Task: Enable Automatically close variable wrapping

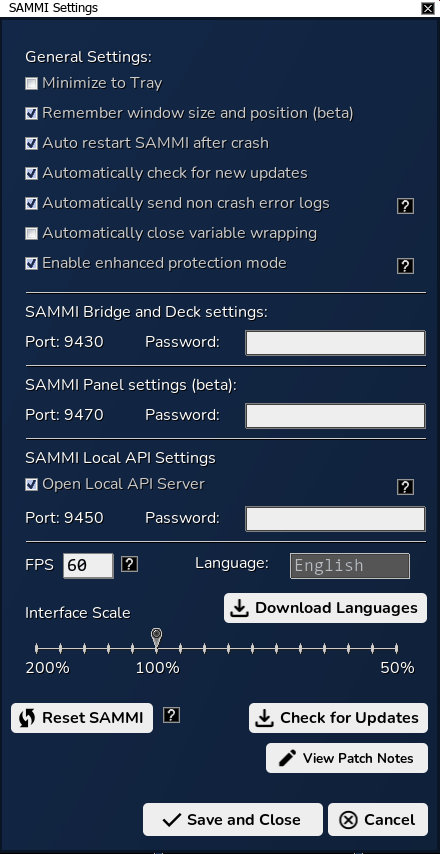Action: (32, 234)
